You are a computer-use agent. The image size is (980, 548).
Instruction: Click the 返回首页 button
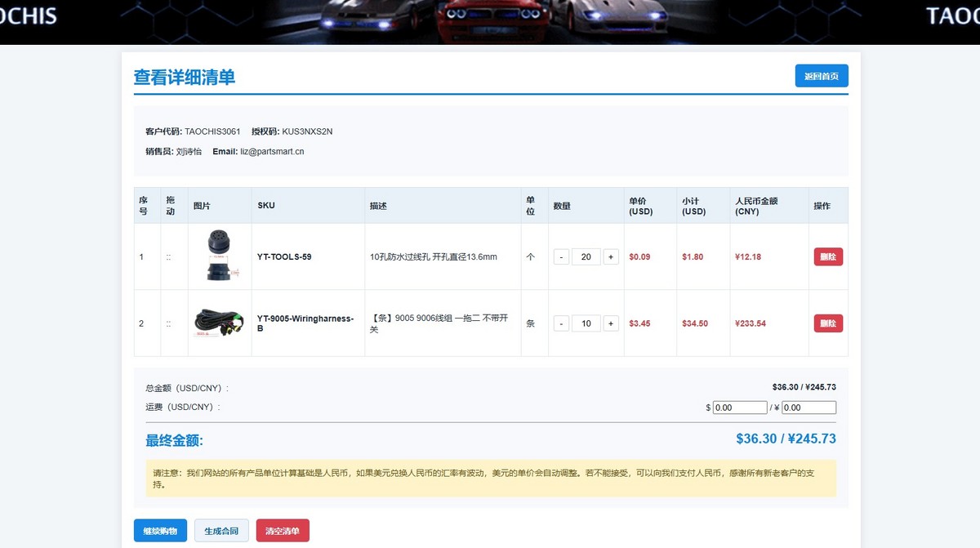pos(822,76)
